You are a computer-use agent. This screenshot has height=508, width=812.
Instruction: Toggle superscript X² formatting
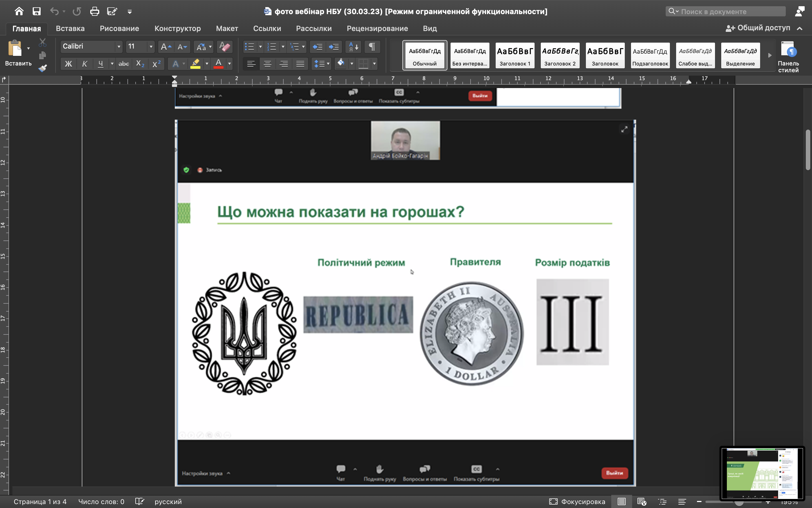pos(156,63)
